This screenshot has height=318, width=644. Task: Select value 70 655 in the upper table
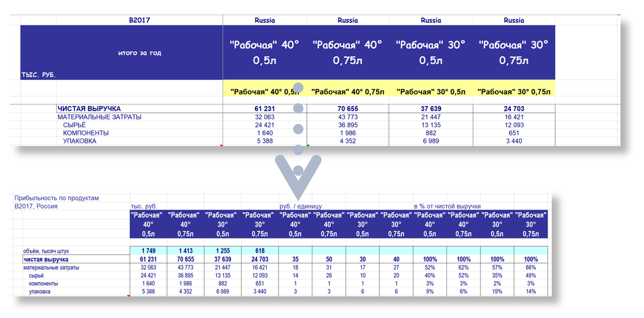pos(348,109)
